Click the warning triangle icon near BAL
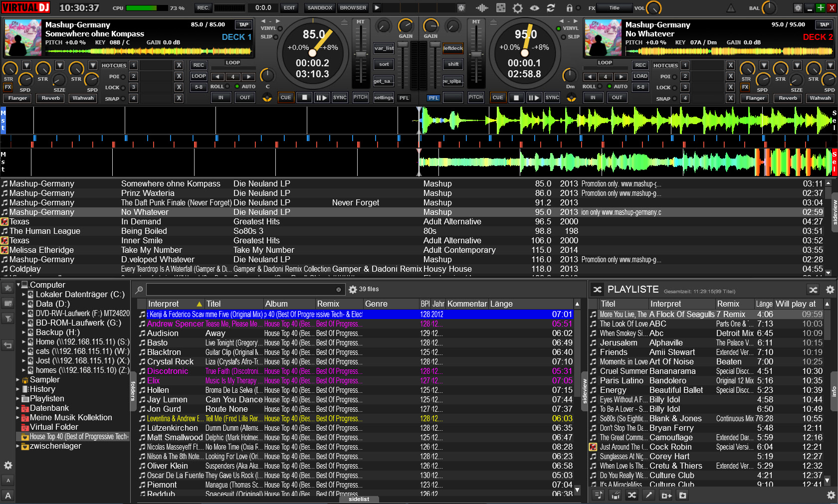 731,8
